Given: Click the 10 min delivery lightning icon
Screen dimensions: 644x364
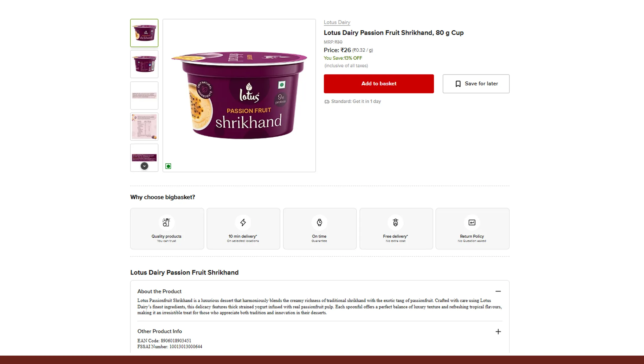Looking at the screenshot, I should 243,222.
